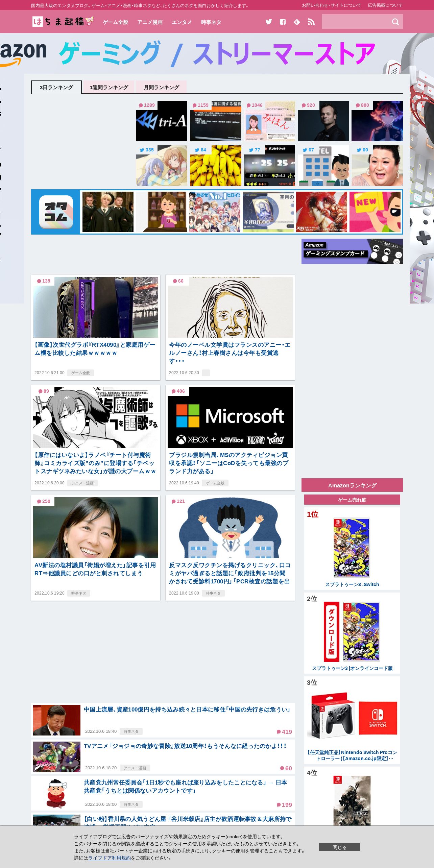Click the Splatoon 3 box art ranked 1位
Image resolution: width=434 pixels, height=868 pixels.
click(352, 548)
